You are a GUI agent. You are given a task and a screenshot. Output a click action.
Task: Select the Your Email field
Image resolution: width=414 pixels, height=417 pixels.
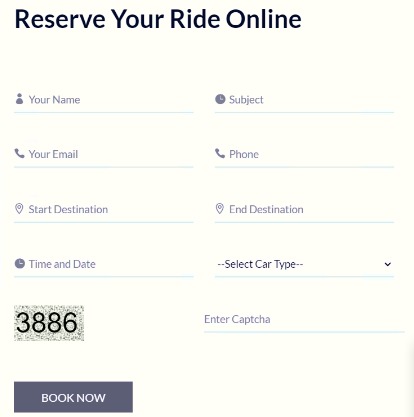104,154
